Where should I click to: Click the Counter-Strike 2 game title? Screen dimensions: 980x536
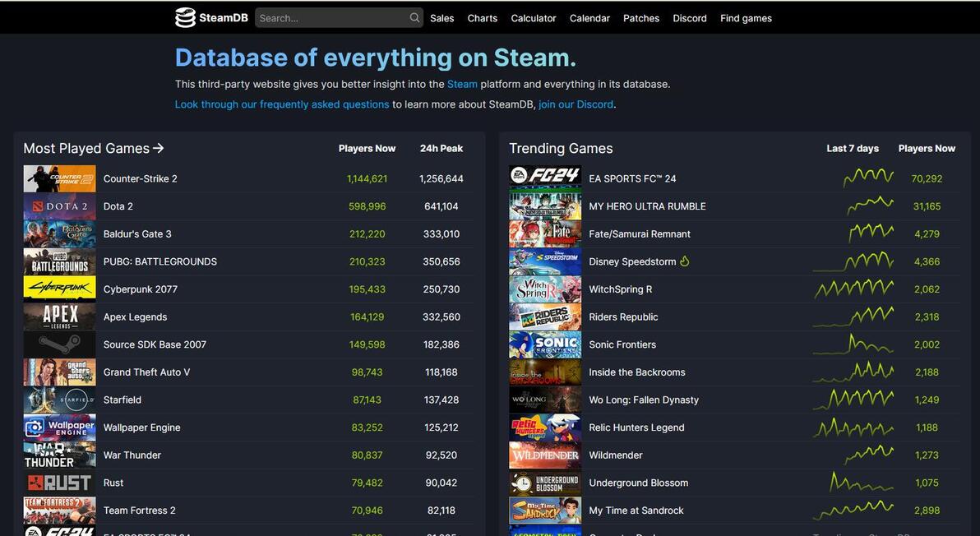(x=140, y=178)
